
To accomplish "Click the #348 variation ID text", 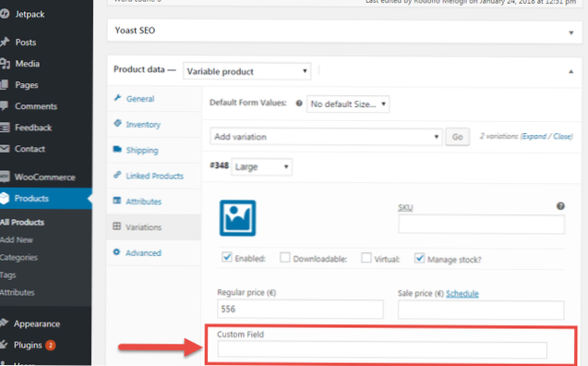I will point(219,166).
